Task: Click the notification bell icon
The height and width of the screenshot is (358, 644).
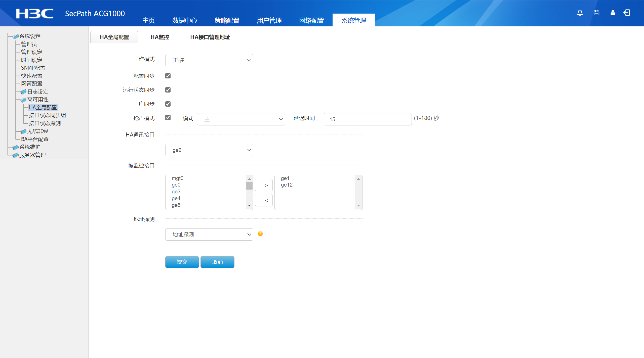Action: pyautogui.click(x=580, y=13)
